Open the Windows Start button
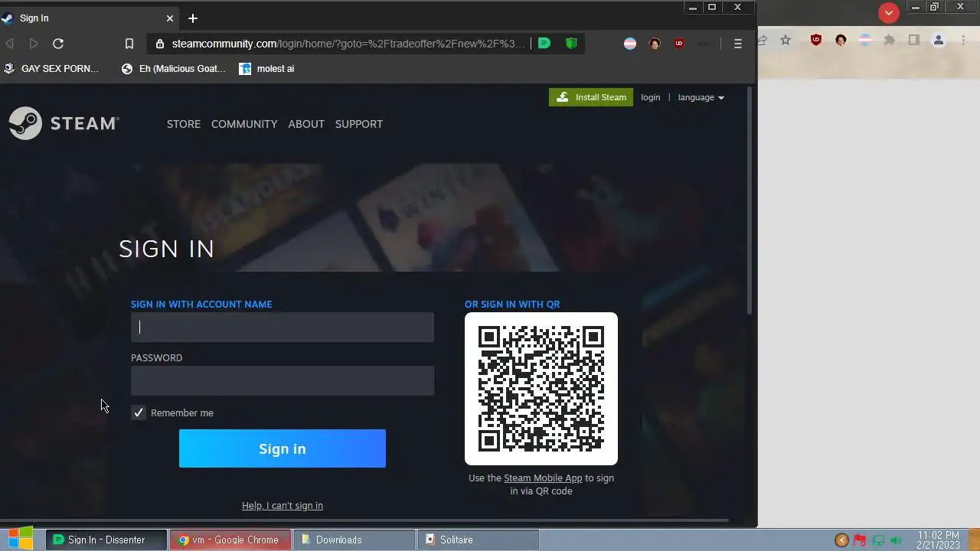Screen dimensions: 980x551 (x=21, y=539)
